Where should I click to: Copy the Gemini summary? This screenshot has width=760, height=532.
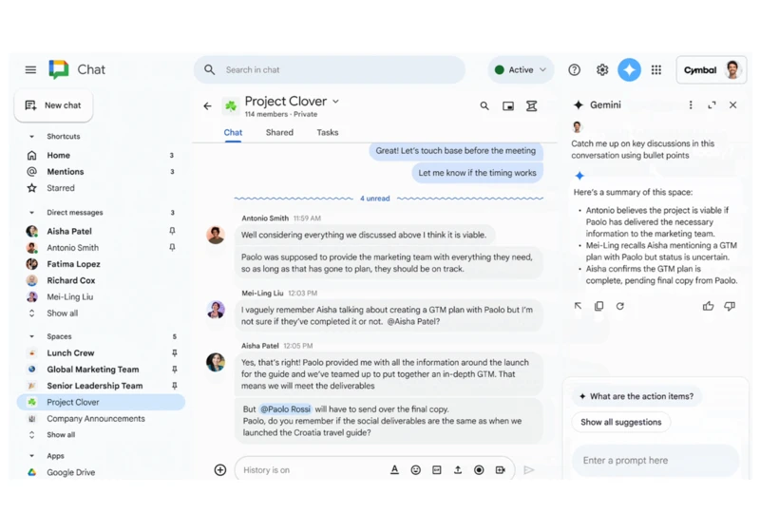[599, 306]
